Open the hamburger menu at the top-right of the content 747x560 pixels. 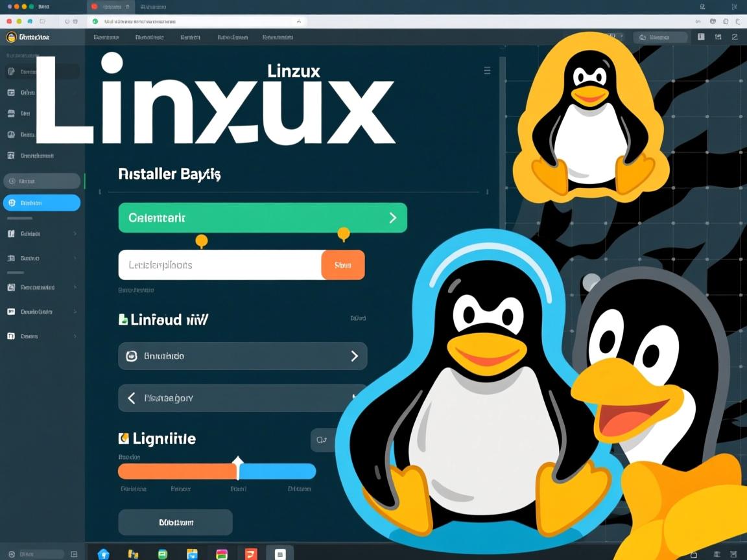click(487, 71)
